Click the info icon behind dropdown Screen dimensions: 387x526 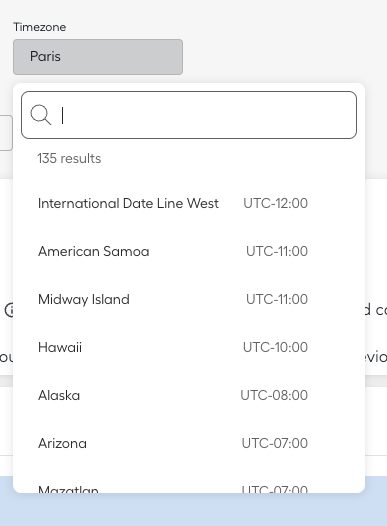pos(9,310)
